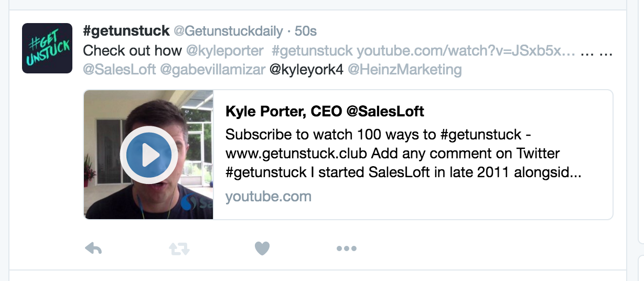Click the reply arrow icon

coord(93,248)
